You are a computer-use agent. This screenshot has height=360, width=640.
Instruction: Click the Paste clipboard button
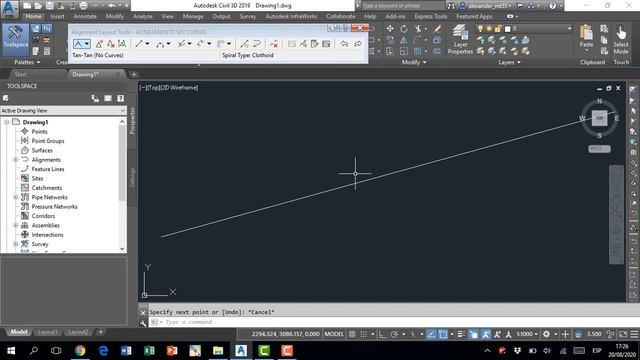pos(586,37)
